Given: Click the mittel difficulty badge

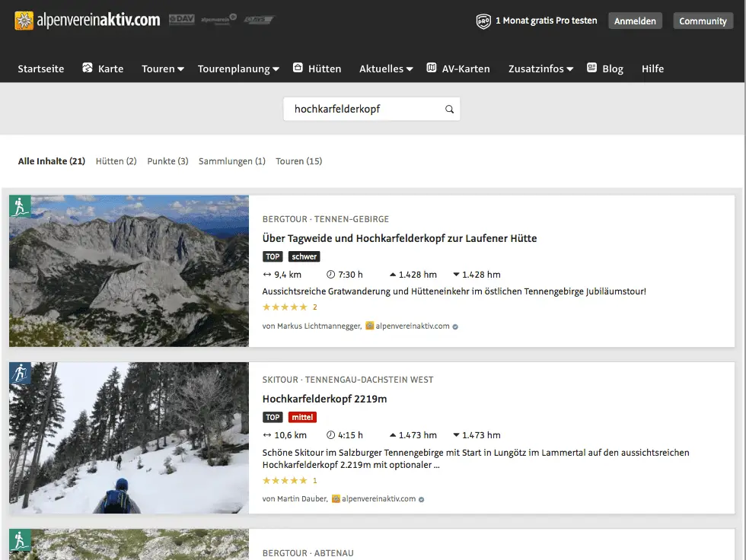Looking at the screenshot, I should coord(302,418).
